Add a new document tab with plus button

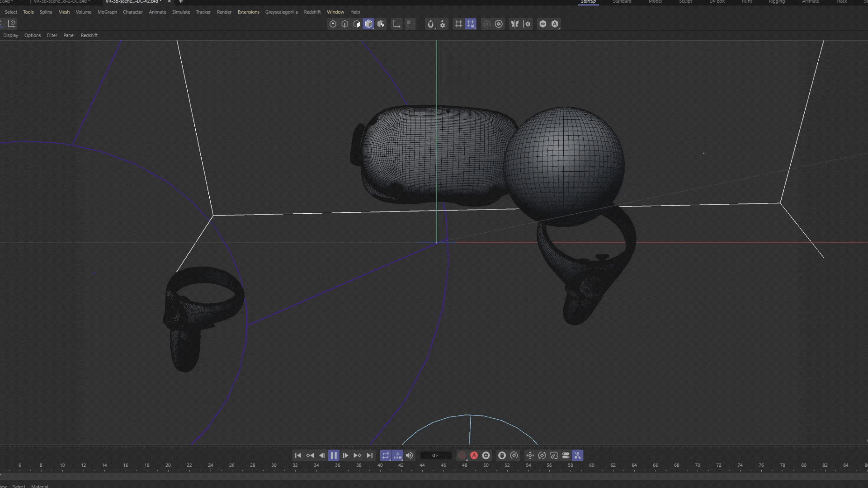[x=181, y=2]
